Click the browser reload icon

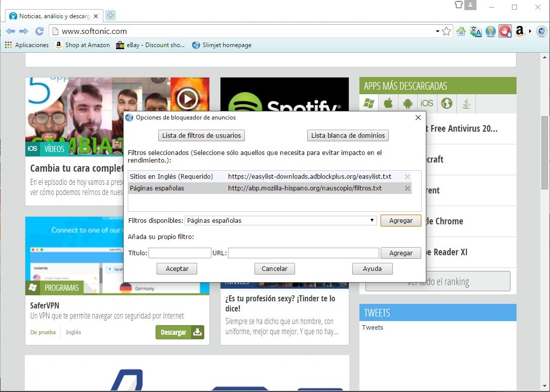39,31
